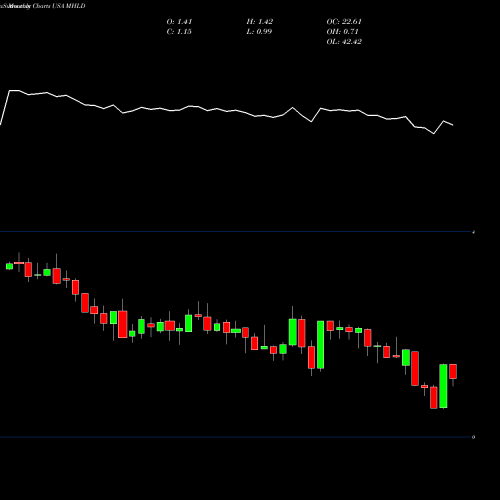Click the high value "H: 1.42"
The height and width of the screenshot is (500, 500).
[260, 22]
